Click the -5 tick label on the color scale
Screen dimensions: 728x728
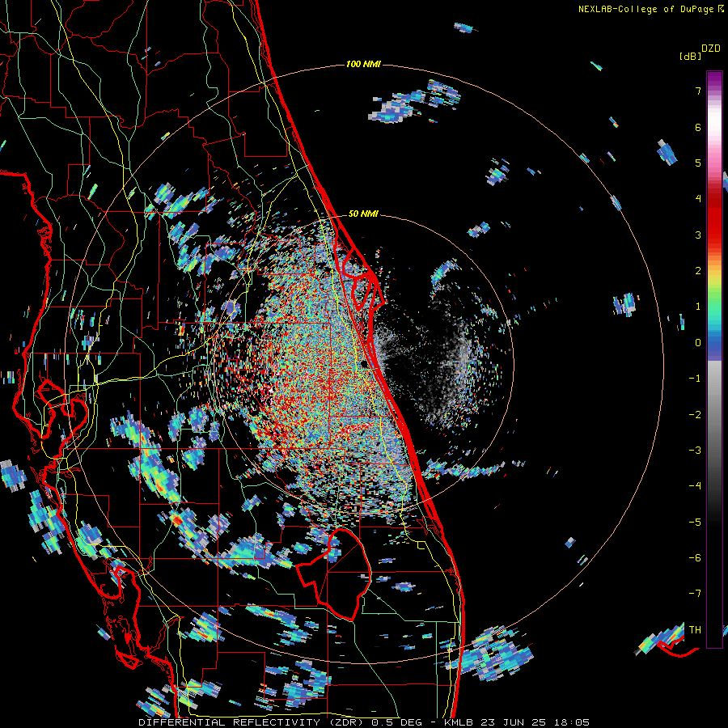pos(695,522)
